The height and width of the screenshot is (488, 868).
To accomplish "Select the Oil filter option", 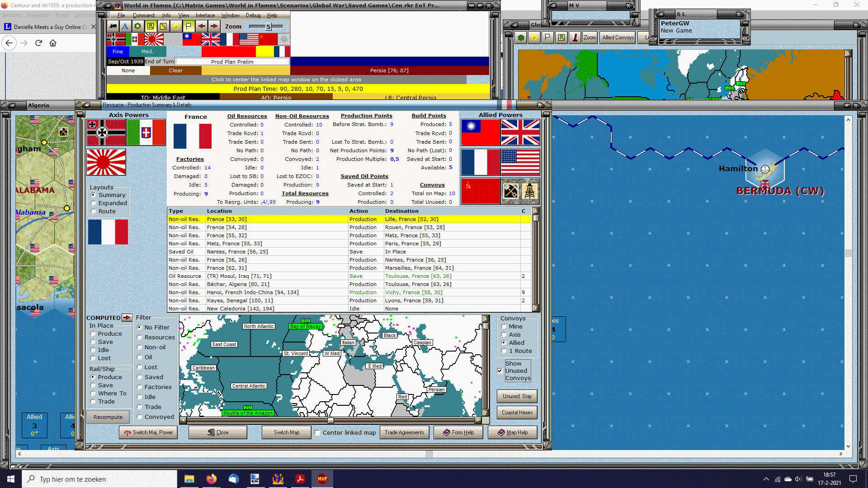I will 140,357.
